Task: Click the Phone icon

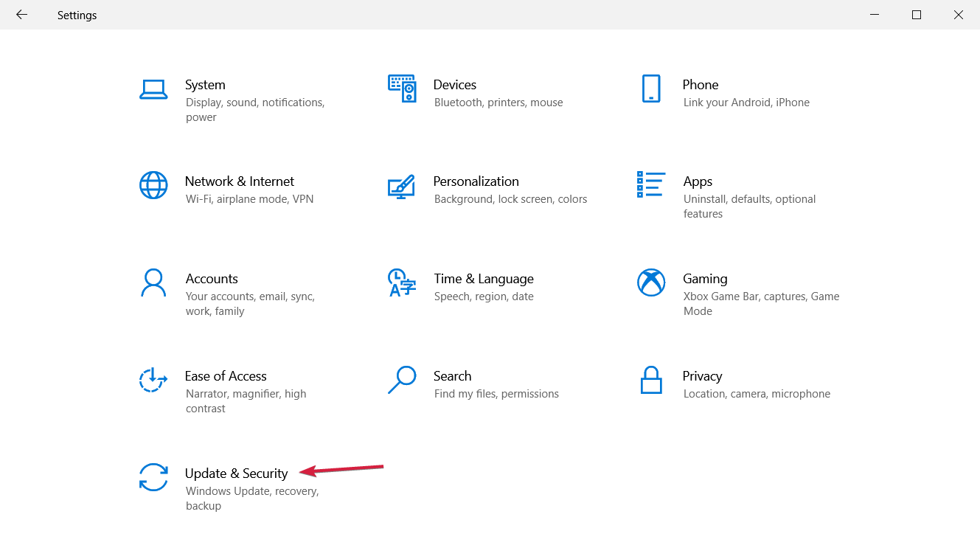Action: pyautogui.click(x=651, y=89)
